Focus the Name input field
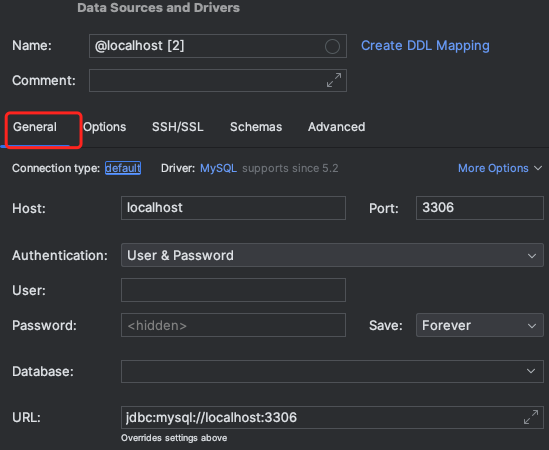The image size is (549, 450). 218,46
